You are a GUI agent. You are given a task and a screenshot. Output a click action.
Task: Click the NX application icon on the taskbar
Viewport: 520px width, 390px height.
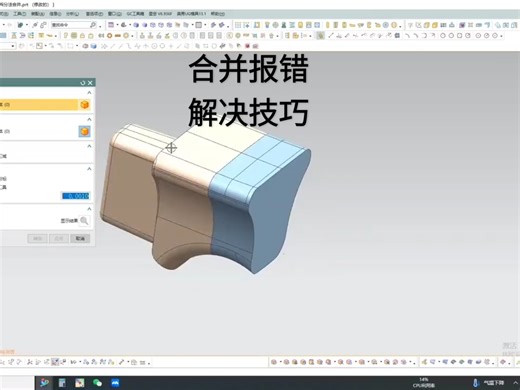(x=44, y=383)
